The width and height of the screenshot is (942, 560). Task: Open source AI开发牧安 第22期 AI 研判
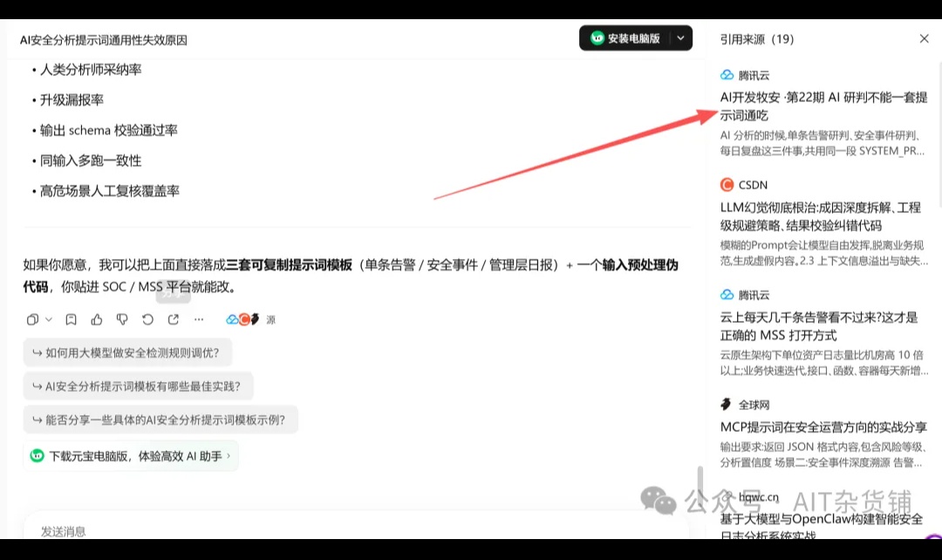823,106
